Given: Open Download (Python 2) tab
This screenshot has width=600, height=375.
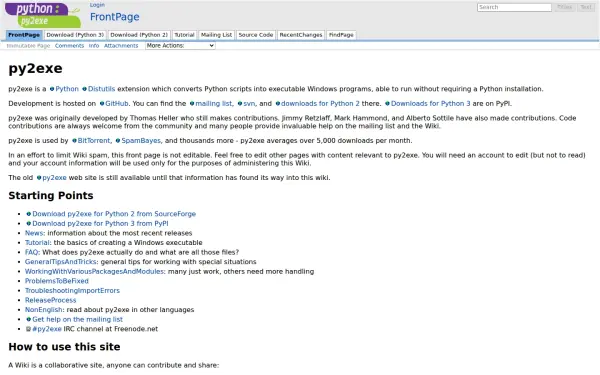Looking at the screenshot, I should click(x=139, y=35).
